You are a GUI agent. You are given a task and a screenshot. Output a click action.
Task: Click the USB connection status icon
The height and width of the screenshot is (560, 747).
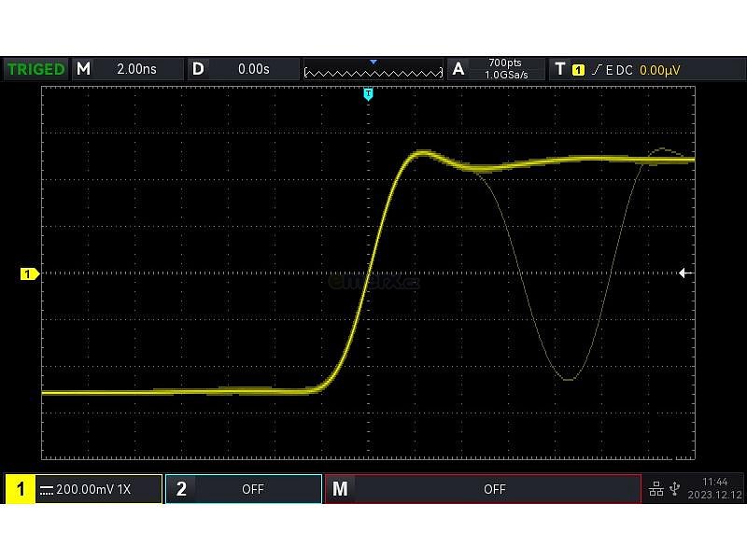[674, 489]
